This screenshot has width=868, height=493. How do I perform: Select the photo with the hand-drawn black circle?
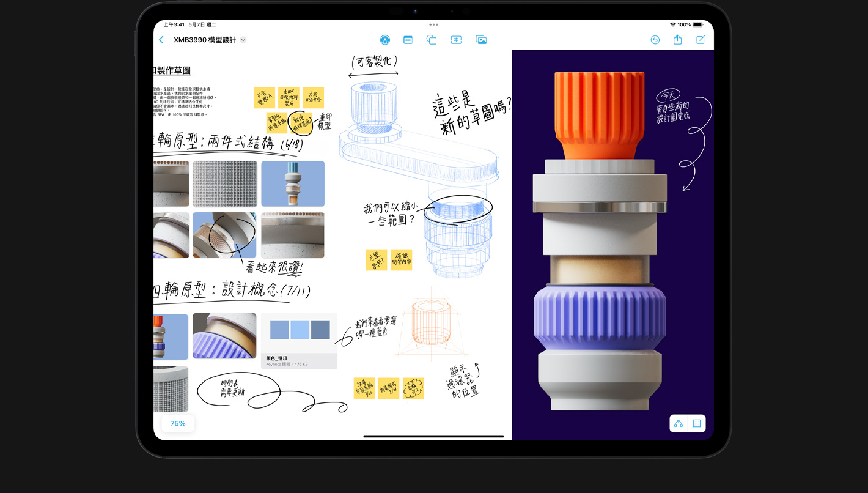[224, 235]
